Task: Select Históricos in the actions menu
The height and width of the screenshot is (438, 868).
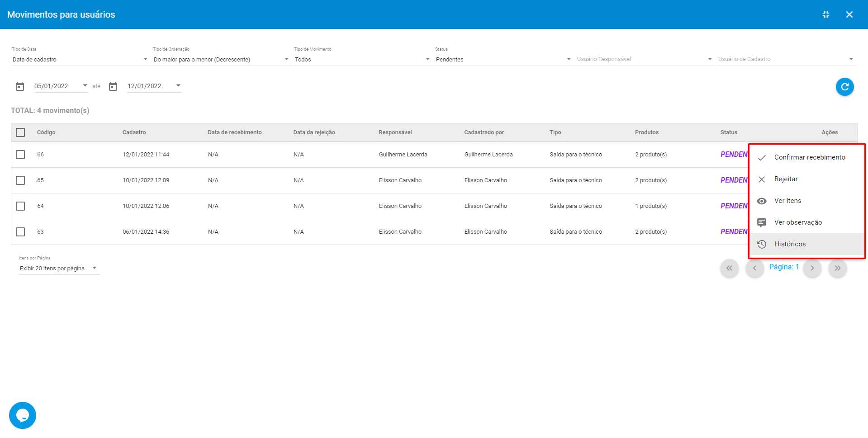Action: tap(807, 244)
